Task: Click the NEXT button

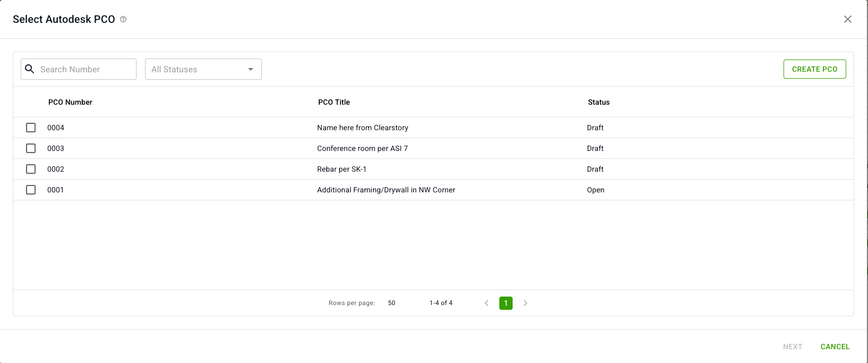Action: tap(792, 347)
